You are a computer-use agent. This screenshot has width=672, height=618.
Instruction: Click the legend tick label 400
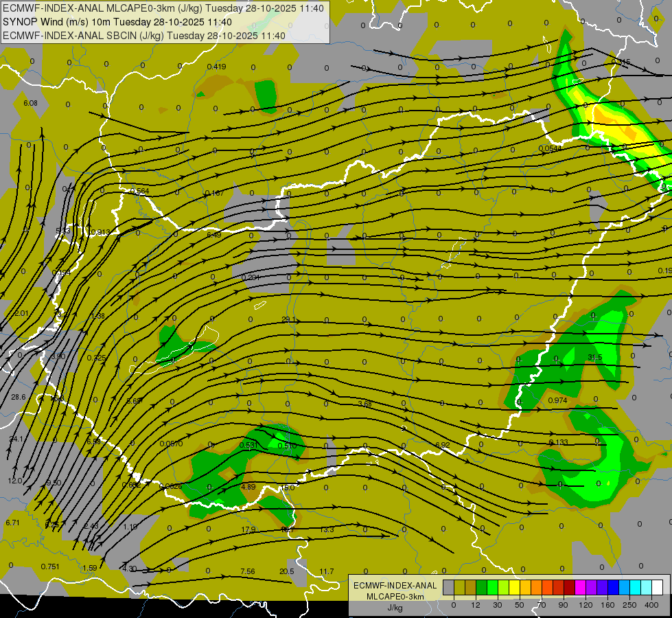[x=651, y=605]
